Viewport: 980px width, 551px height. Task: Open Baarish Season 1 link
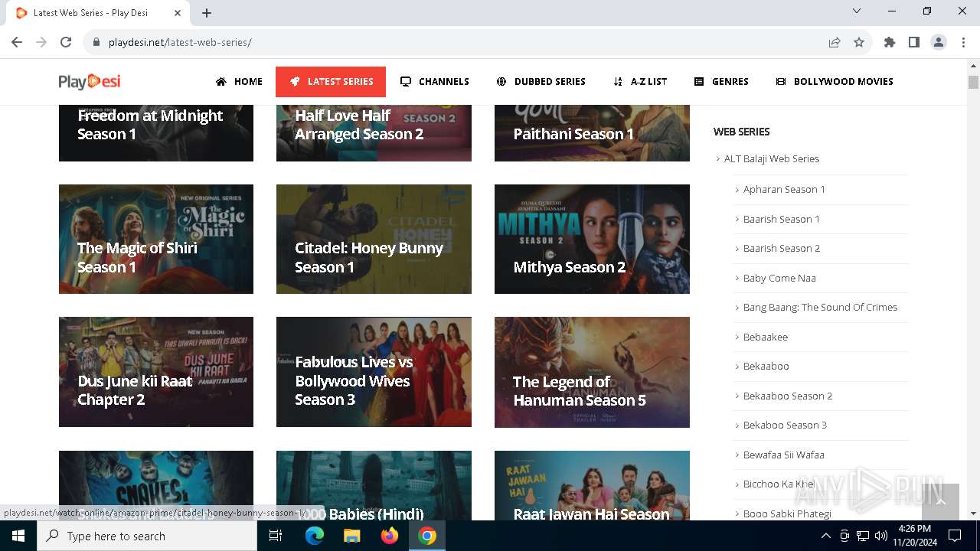click(781, 219)
